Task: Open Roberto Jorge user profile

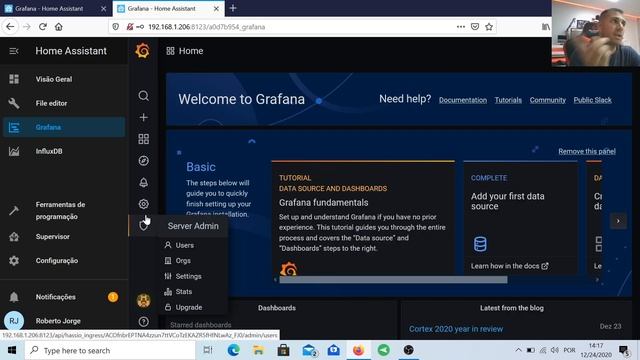Action: (64, 321)
